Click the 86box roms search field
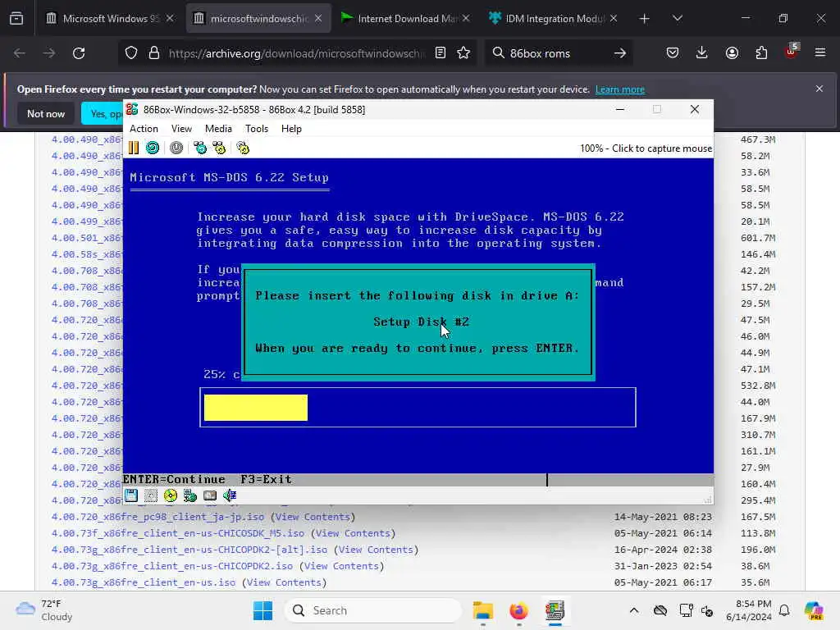 click(x=557, y=53)
